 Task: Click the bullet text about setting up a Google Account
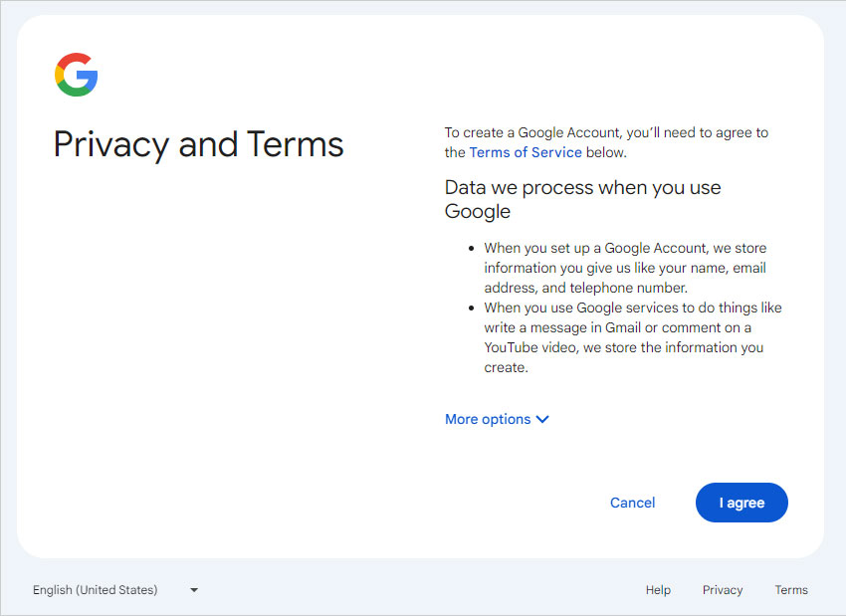tap(625, 268)
